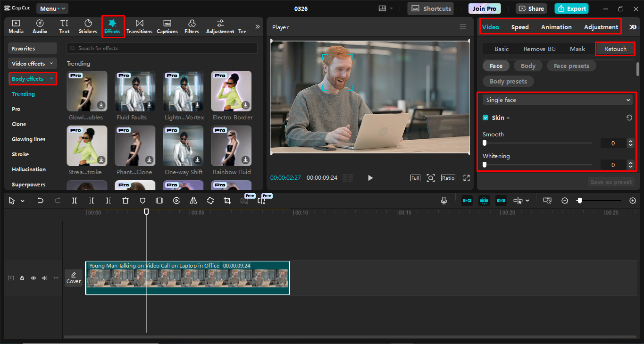Open the Single face dropdown
Image resolution: width=644 pixels, height=344 pixels.
pos(557,100)
